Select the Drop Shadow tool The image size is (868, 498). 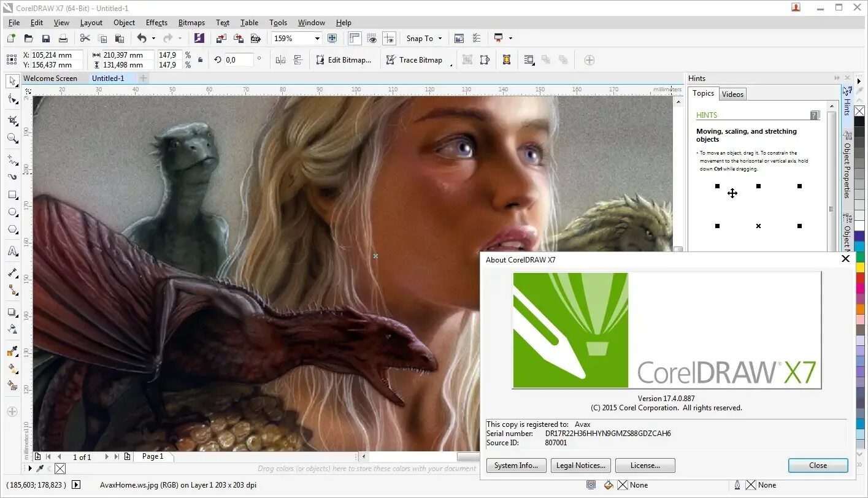click(12, 312)
